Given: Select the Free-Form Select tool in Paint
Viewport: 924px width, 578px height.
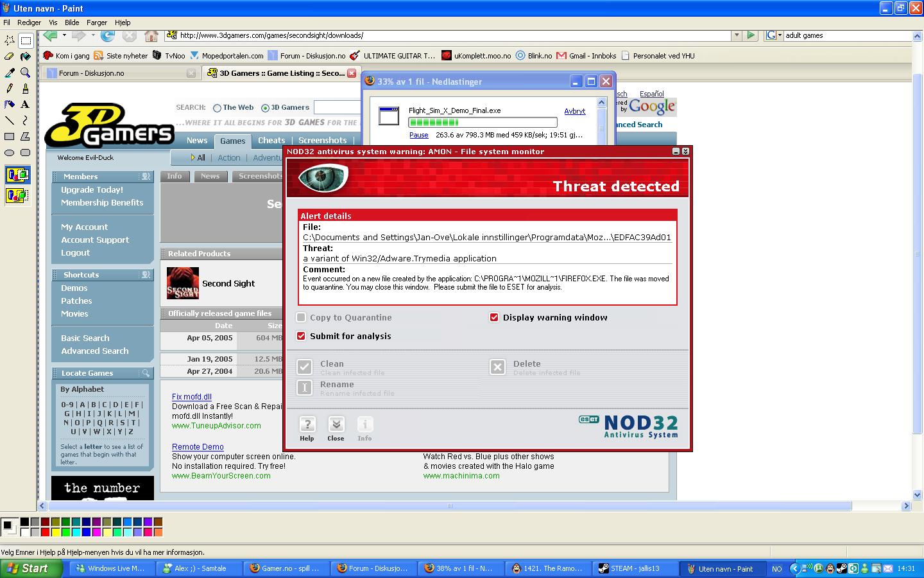Looking at the screenshot, I should 10,40.
